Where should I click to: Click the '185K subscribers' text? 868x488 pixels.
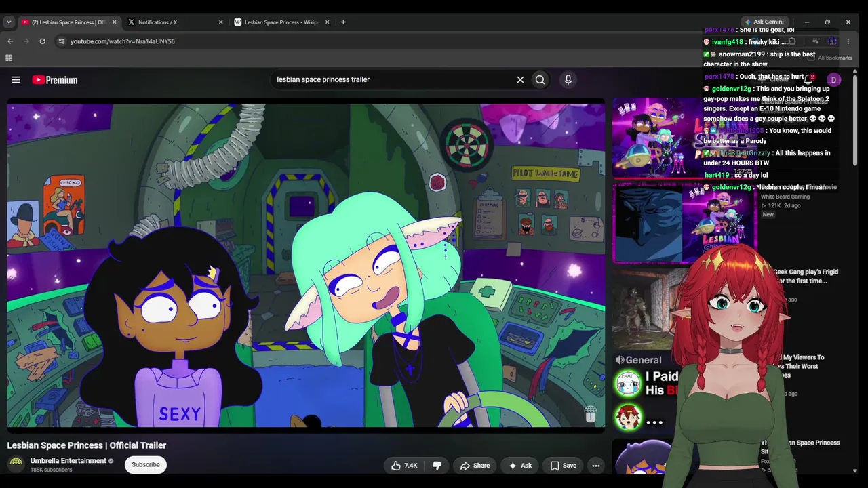[x=51, y=470]
